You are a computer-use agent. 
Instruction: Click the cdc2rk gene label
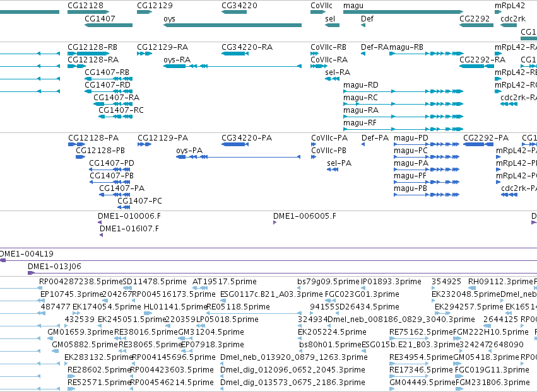pos(513,18)
